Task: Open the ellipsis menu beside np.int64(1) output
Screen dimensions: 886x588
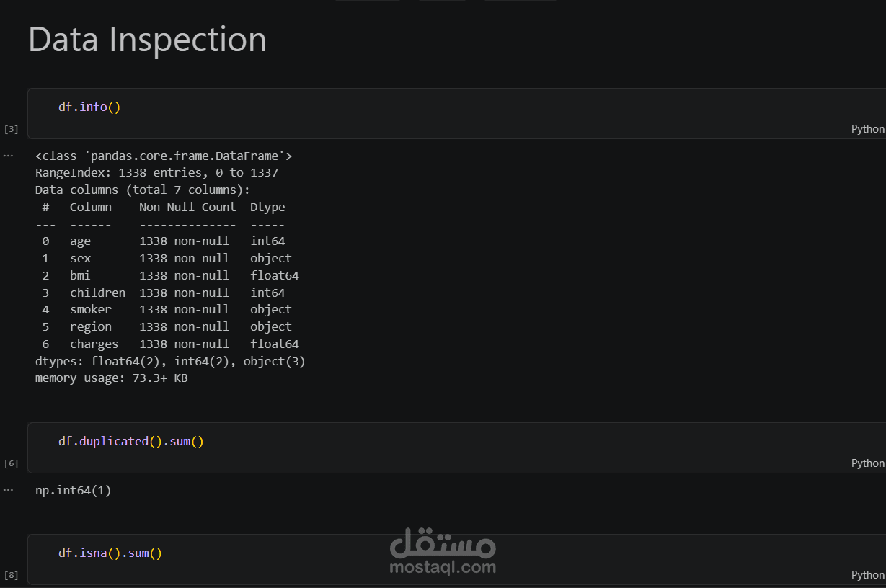Action: pyautogui.click(x=8, y=490)
